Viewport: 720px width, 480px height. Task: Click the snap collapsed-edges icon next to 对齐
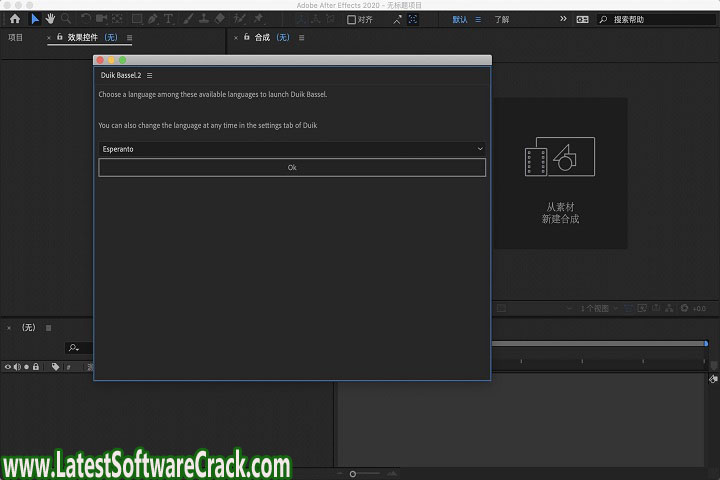point(397,20)
